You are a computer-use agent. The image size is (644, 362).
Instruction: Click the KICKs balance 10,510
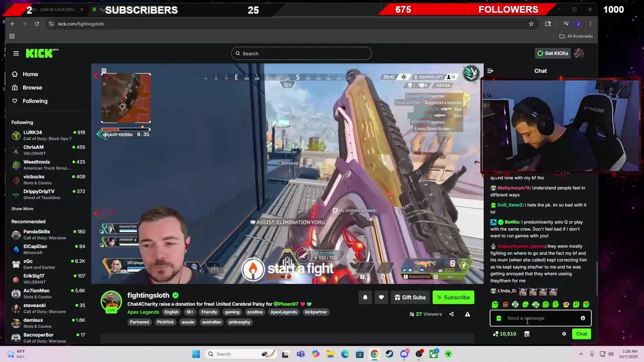point(505,334)
